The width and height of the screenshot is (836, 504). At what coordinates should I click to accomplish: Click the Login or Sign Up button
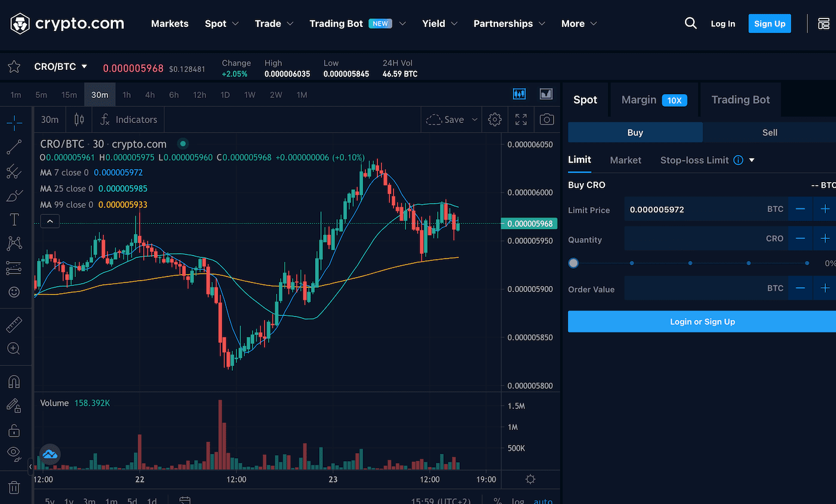point(702,321)
